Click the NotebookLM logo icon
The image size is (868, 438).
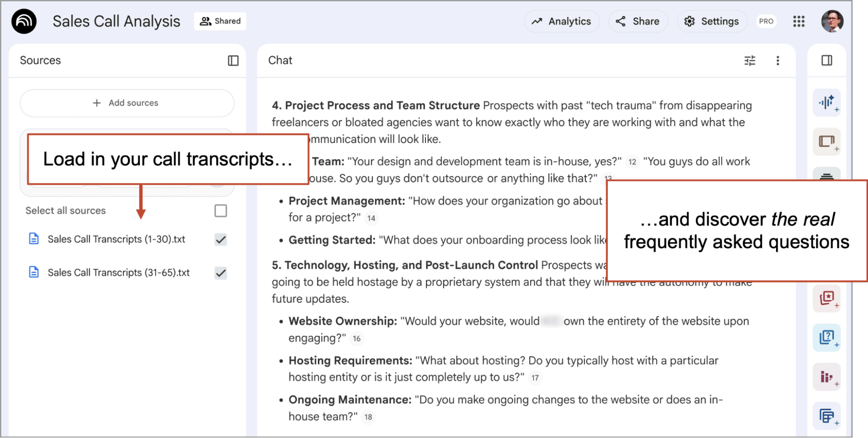[x=24, y=21]
